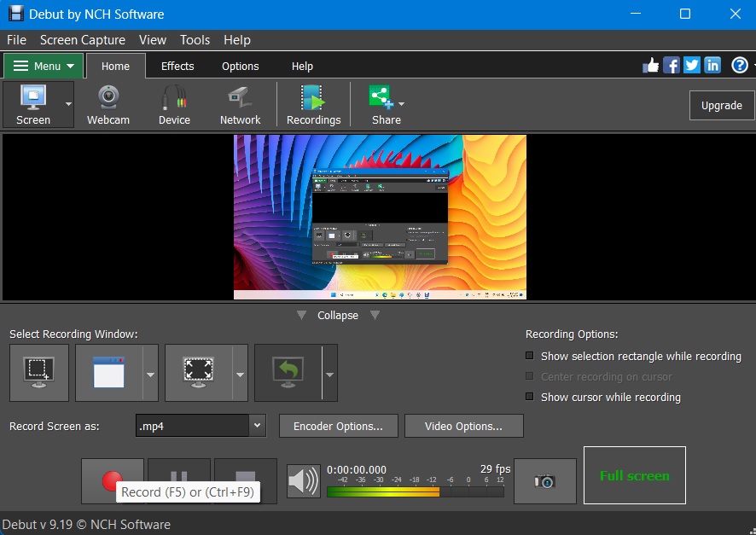
Task: Start recording in Full screen mode
Action: [634, 475]
